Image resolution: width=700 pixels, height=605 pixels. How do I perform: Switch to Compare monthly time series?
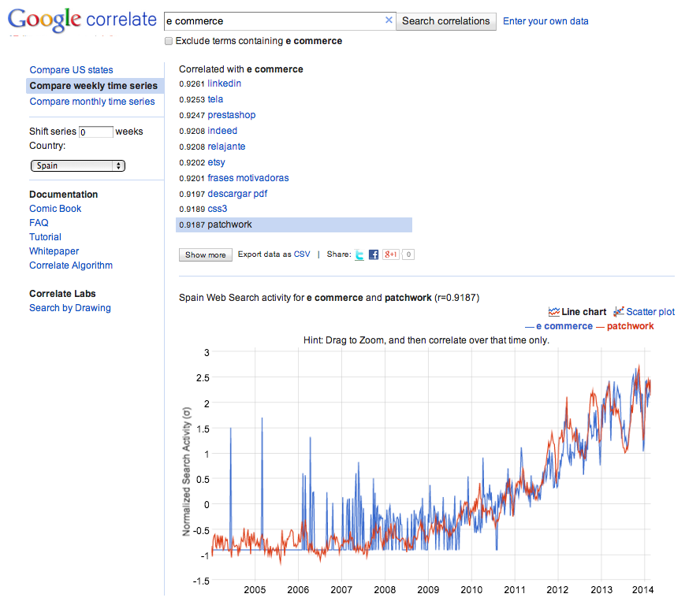pos(91,102)
